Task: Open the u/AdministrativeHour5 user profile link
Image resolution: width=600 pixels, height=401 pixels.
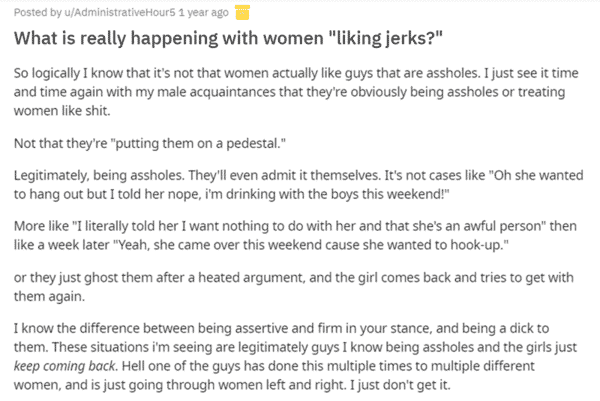Action: (119, 13)
